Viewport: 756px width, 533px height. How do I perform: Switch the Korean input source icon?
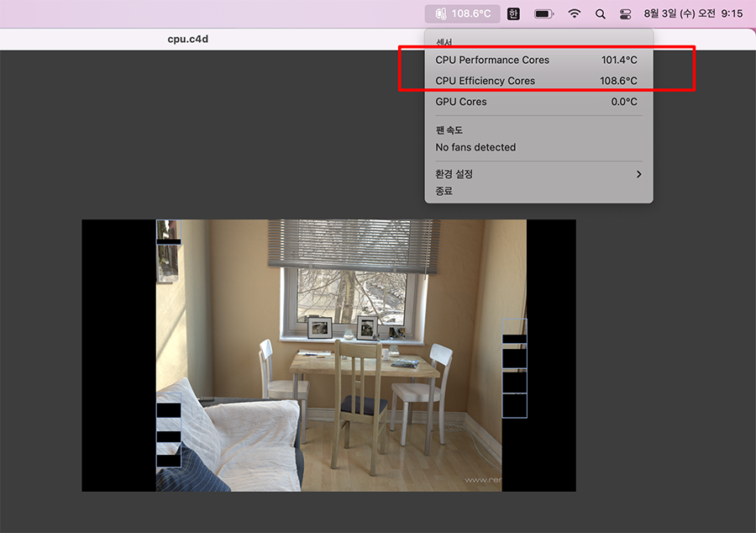(x=513, y=14)
